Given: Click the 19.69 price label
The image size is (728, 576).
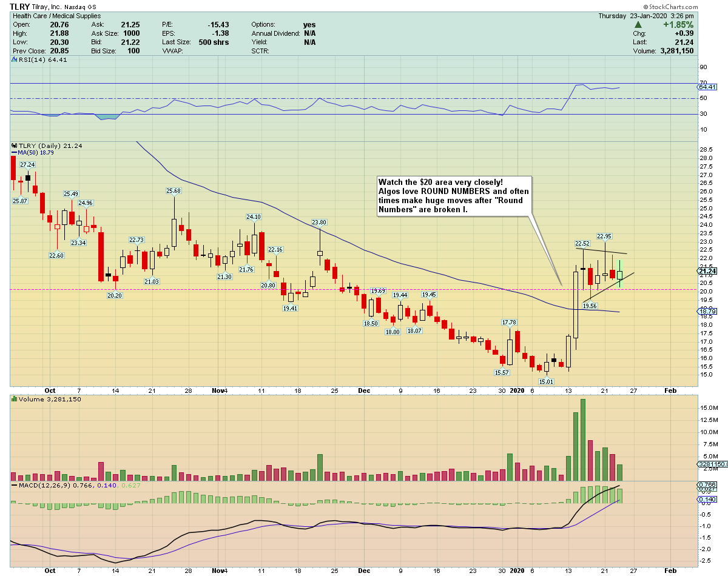Looking at the screenshot, I should click(x=379, y=291).
